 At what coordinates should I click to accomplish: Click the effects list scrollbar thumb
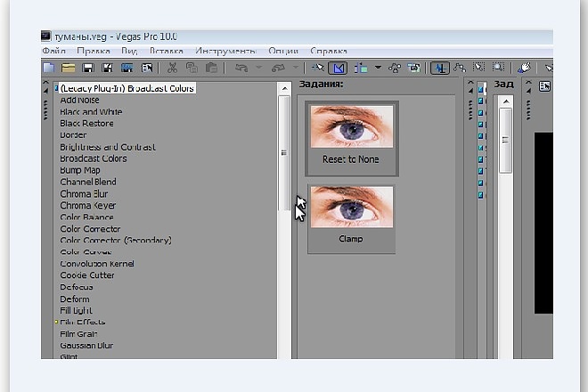[x=284, y=153]
